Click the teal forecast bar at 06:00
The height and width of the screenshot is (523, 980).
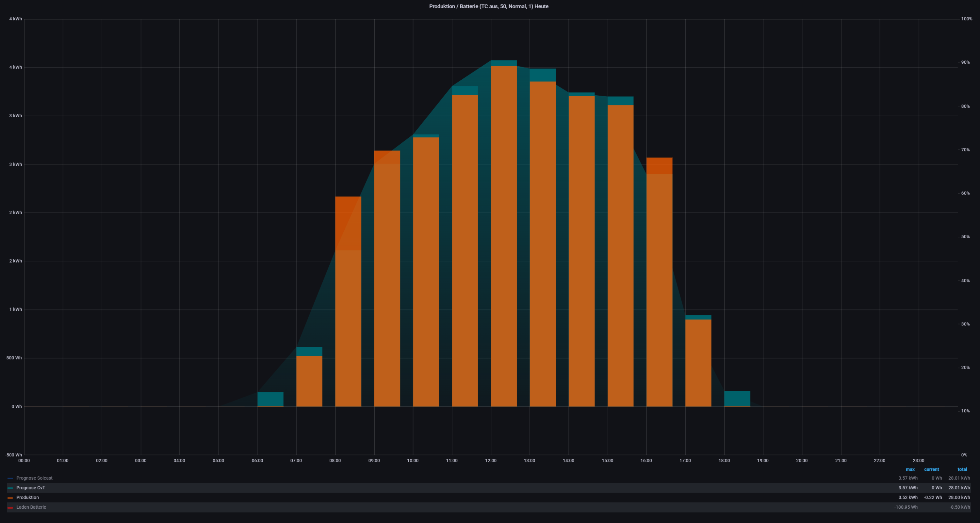point(270,399)
